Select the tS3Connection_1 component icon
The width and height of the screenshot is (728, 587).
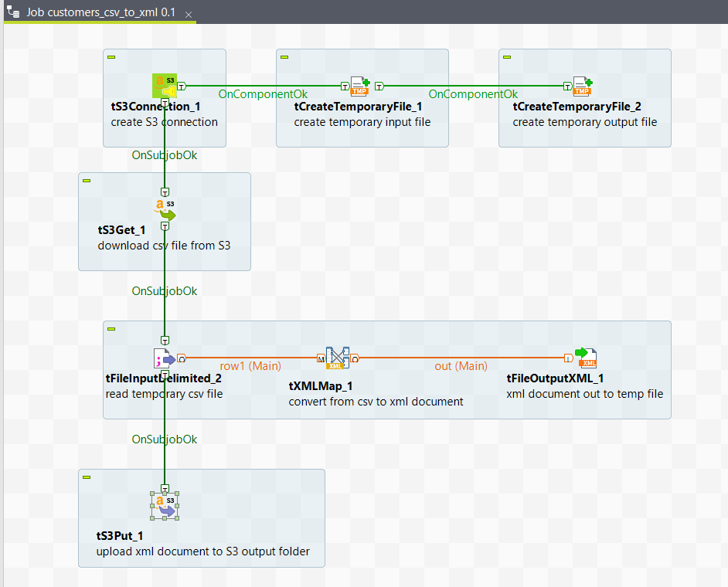coord(165,86)
